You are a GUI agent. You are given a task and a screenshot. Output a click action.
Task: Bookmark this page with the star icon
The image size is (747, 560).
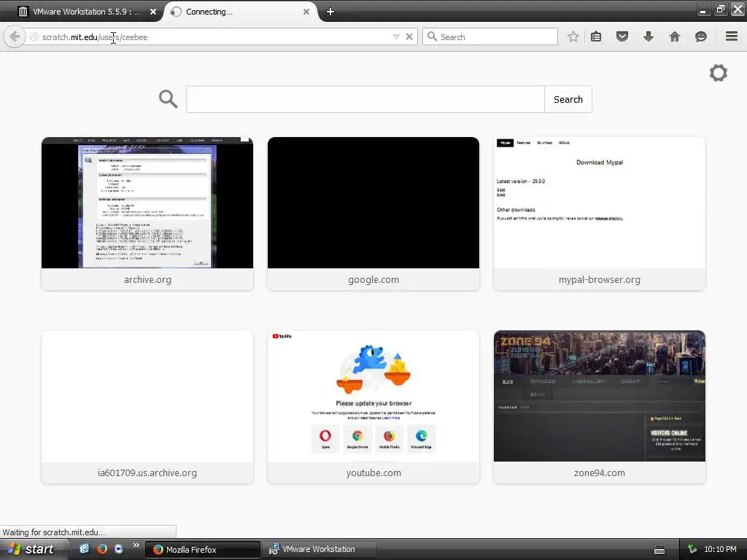click(x=573, y=36)
